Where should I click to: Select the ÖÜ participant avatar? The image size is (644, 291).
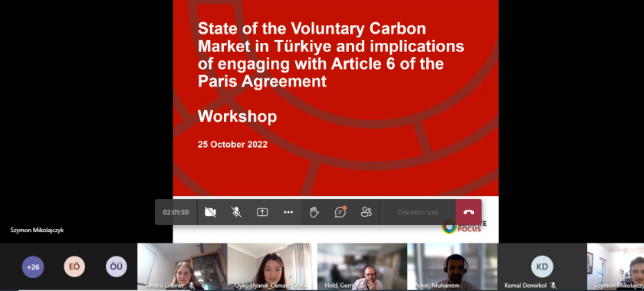pyautogui.click(x=117, y=266)
